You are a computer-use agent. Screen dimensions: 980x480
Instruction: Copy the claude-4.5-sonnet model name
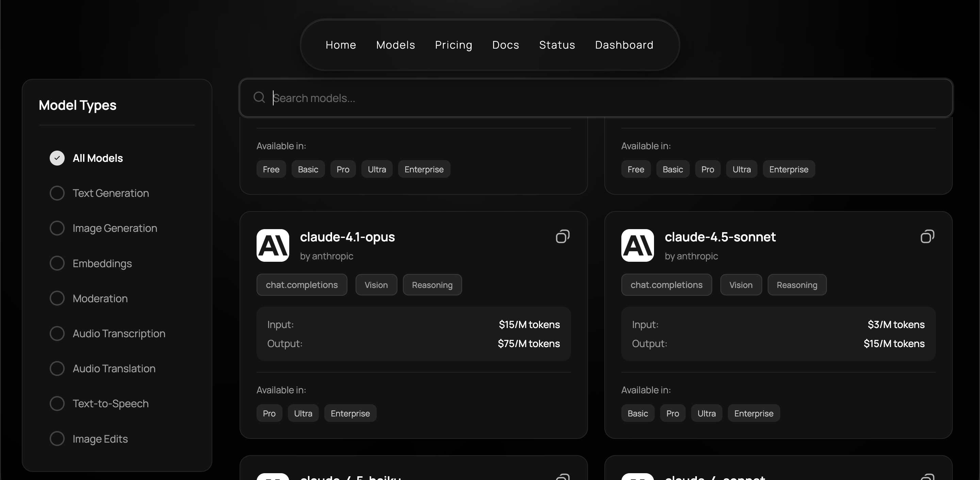pos(927,236)
